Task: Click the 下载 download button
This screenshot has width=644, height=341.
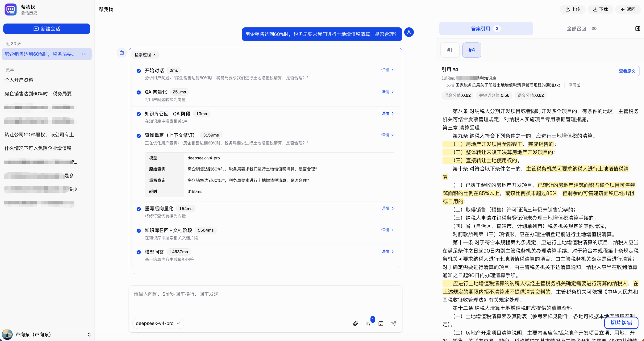Action: [600, 10]
